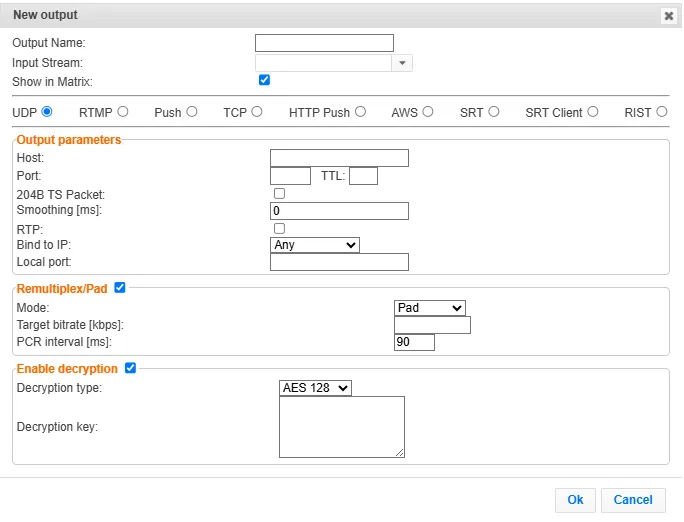This screenshot has height=522, width=684.
Task: Close the New output dialog
Action: point(668,16)
